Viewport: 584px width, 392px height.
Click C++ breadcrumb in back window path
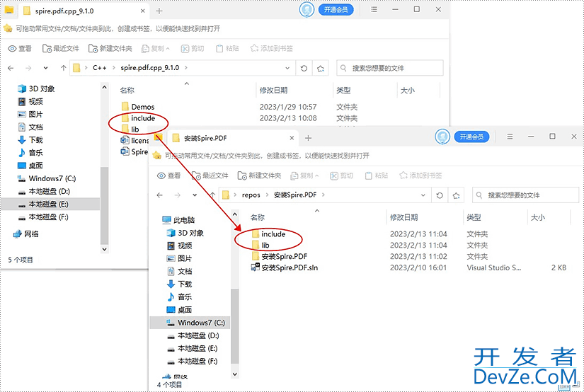point(99,68)
